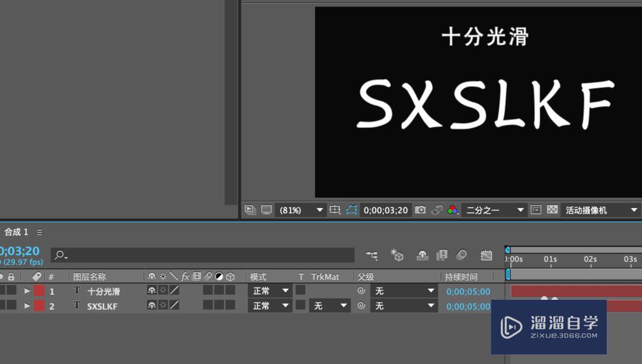The width and height of the screenshot is (642, 364).
Task: Click the 图层名称 column header
Action: [90, 277]
